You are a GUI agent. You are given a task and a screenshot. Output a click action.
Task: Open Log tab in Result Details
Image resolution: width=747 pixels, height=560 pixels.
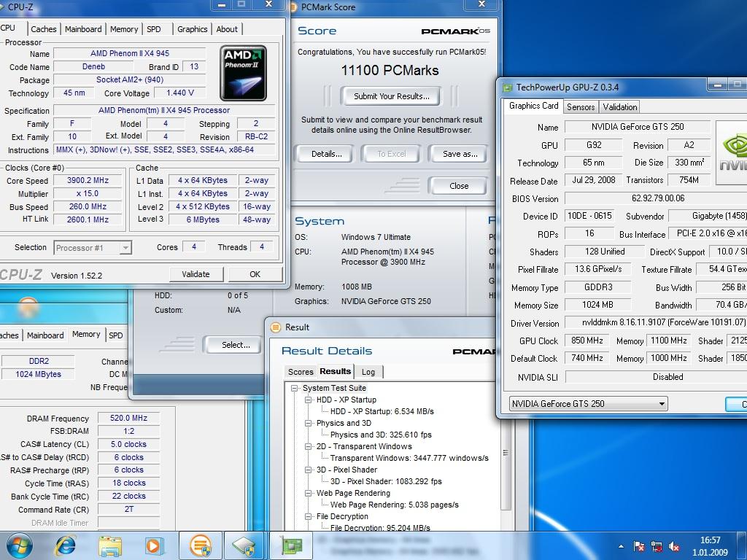tap(368, 372)
